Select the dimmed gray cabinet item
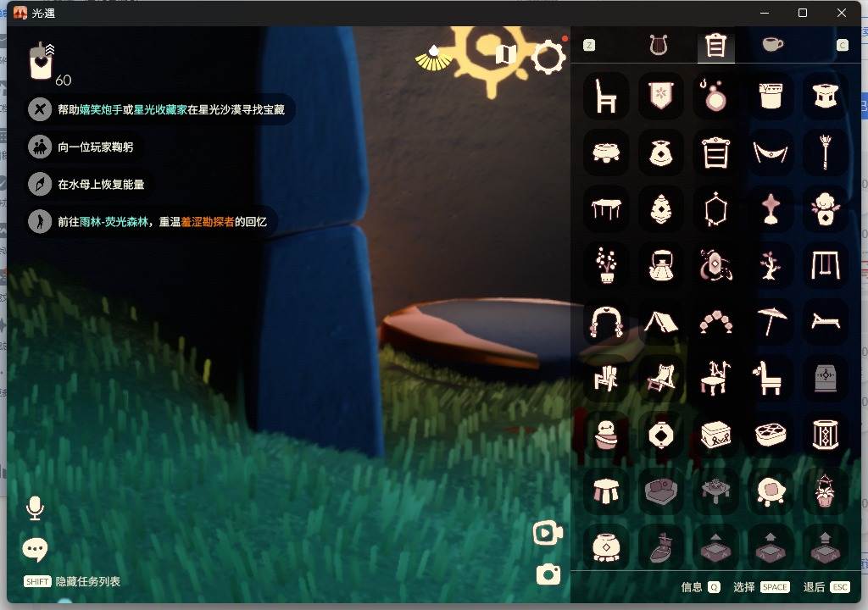Viewport: 868px width, 610px height. pos(826,379)
